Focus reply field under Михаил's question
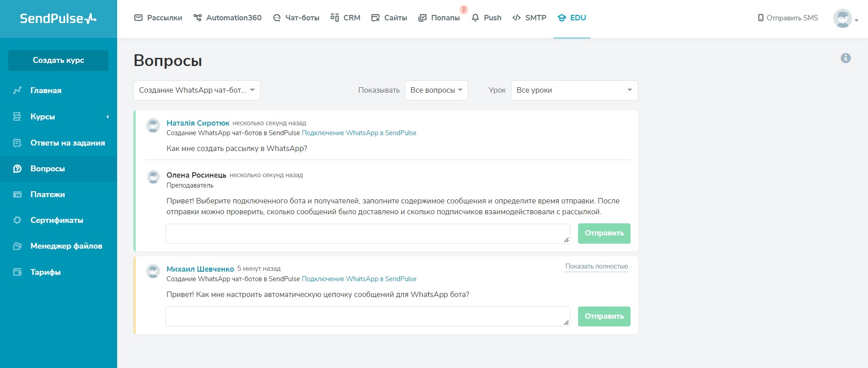Image resolution: width=868 pixels, height=368 pixels. coord(368,316)
